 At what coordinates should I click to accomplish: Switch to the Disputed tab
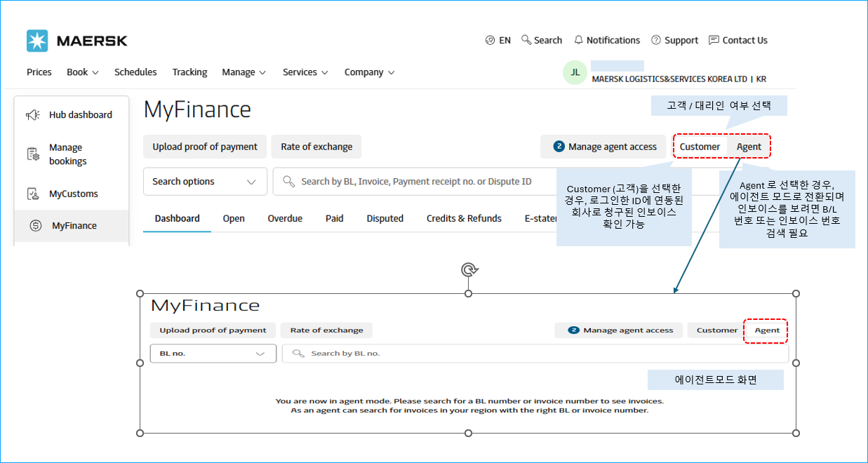[385, 218]
